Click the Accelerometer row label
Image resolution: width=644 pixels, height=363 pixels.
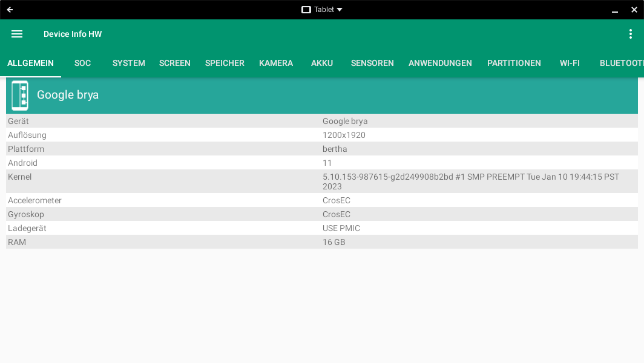click(35, 200)
